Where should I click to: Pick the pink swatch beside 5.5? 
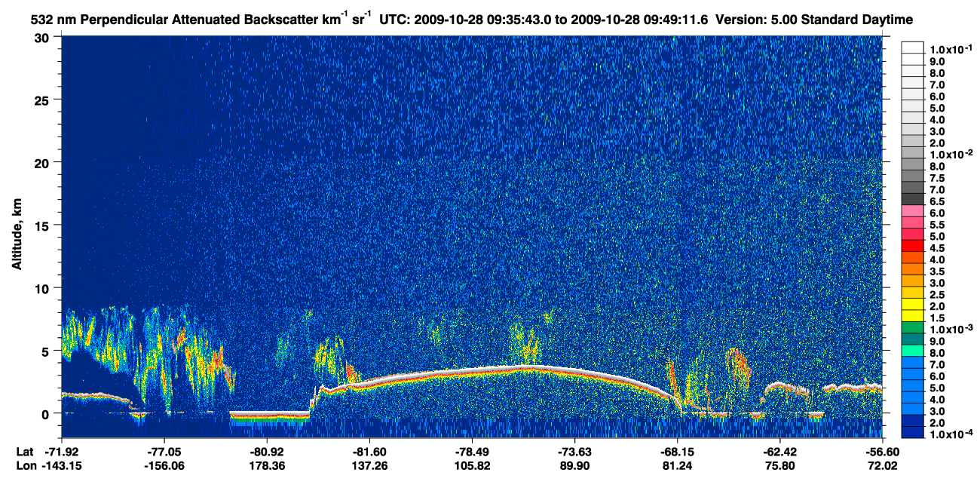[912, 222]
